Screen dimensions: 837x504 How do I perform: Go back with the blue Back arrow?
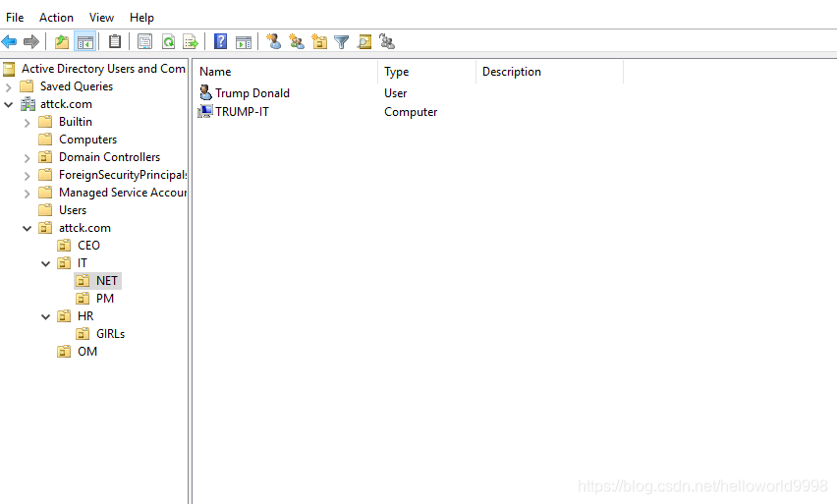click(9, 41)
